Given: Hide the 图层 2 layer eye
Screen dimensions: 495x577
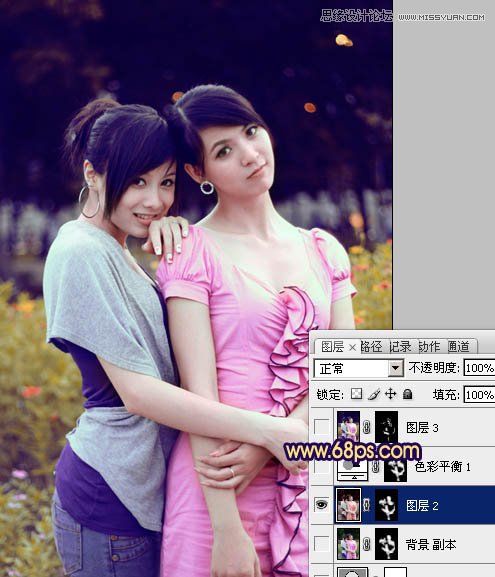Looking at the screenshot, I should tap(321, 505).
